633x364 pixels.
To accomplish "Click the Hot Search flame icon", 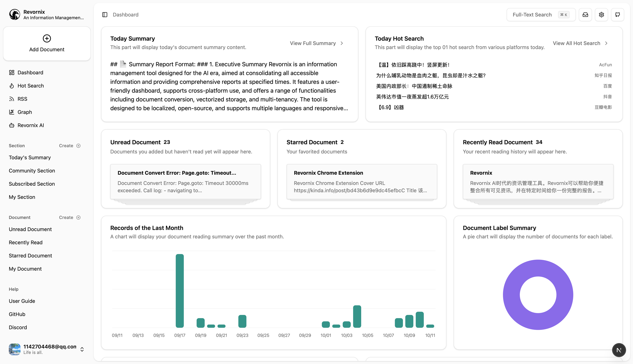I will 12,86.
